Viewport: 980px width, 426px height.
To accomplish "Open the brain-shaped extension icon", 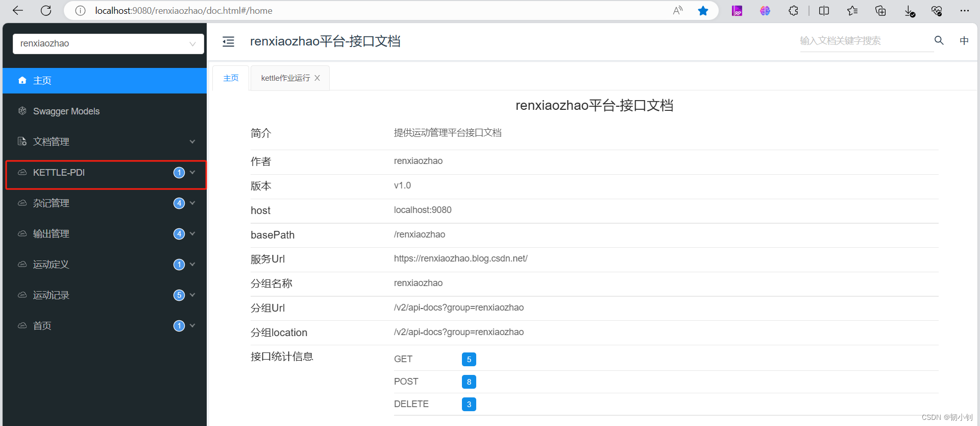I will pos(765,11).
